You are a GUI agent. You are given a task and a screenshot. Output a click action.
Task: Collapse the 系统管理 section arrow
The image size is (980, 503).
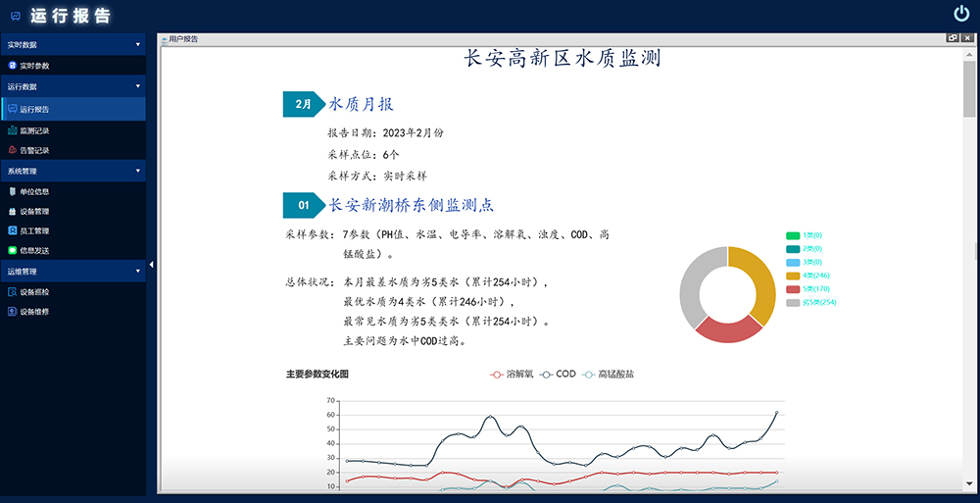[138, 171]
